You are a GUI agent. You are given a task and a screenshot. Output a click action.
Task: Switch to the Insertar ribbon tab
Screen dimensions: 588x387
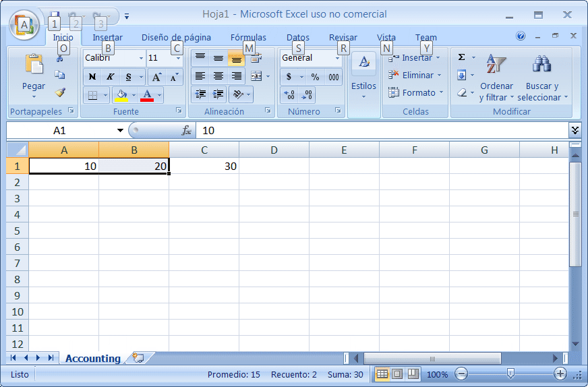click(107, 38)
